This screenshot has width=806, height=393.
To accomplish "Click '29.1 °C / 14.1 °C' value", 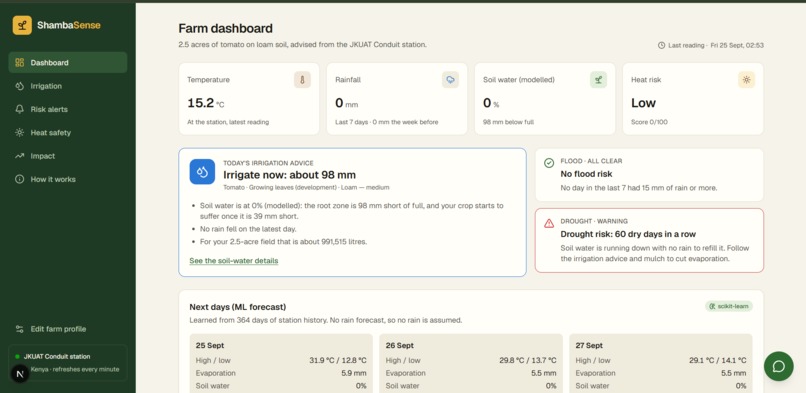I will click(x=718, y=361).
